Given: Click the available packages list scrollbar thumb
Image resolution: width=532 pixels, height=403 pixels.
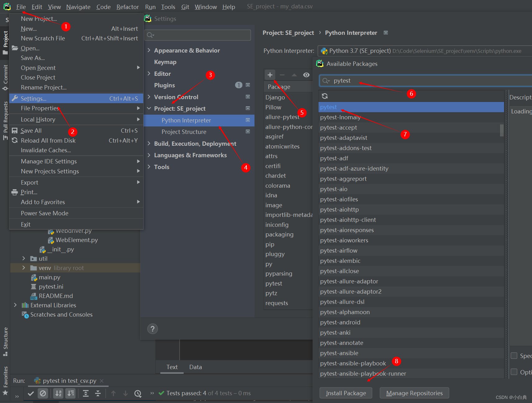Looking at the screenshot, I should coord(502,131).
